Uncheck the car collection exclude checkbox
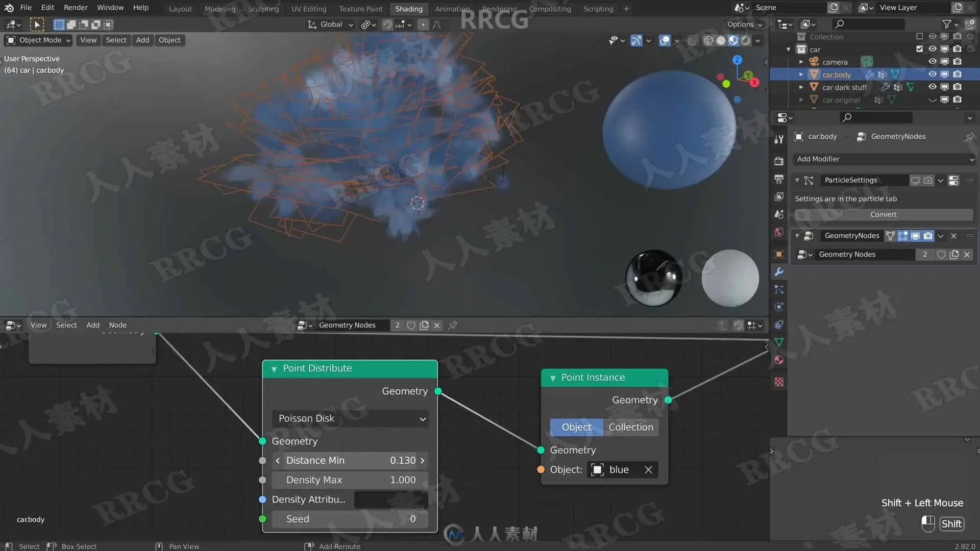This screenshot has width=980, height=551. coord(919,49)
